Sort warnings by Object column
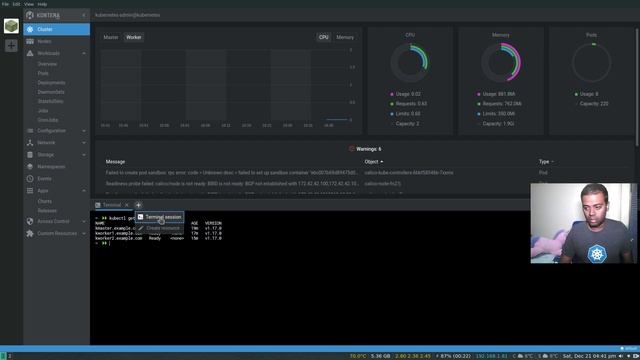This screenshot has width=640, height=360. point(373,162)
